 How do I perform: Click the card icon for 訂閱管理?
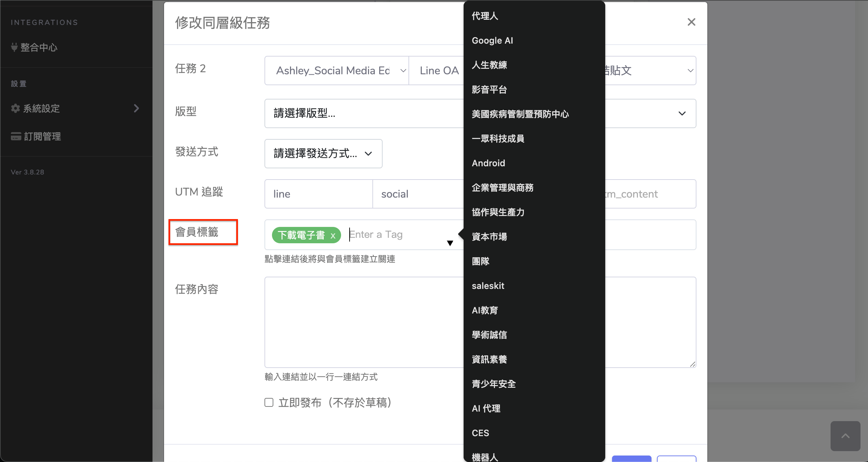coord(16,136)
